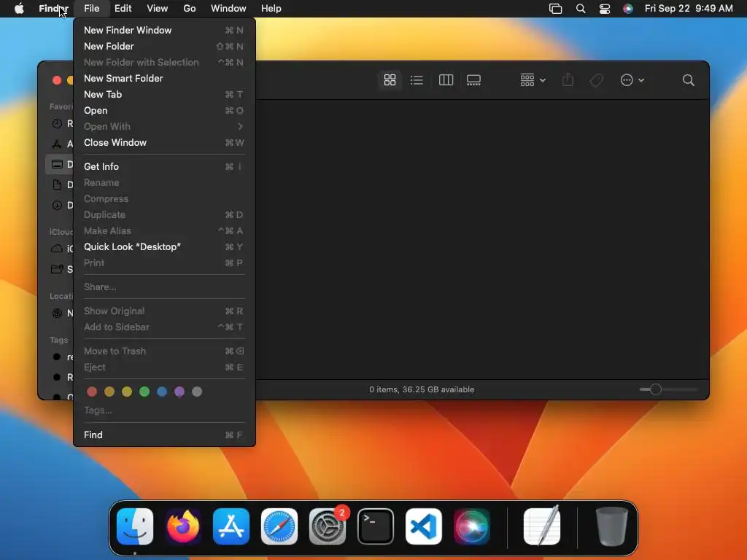747x560 pixels.
Task: Click the Siri menu bar icon
Action: (628, 9)
